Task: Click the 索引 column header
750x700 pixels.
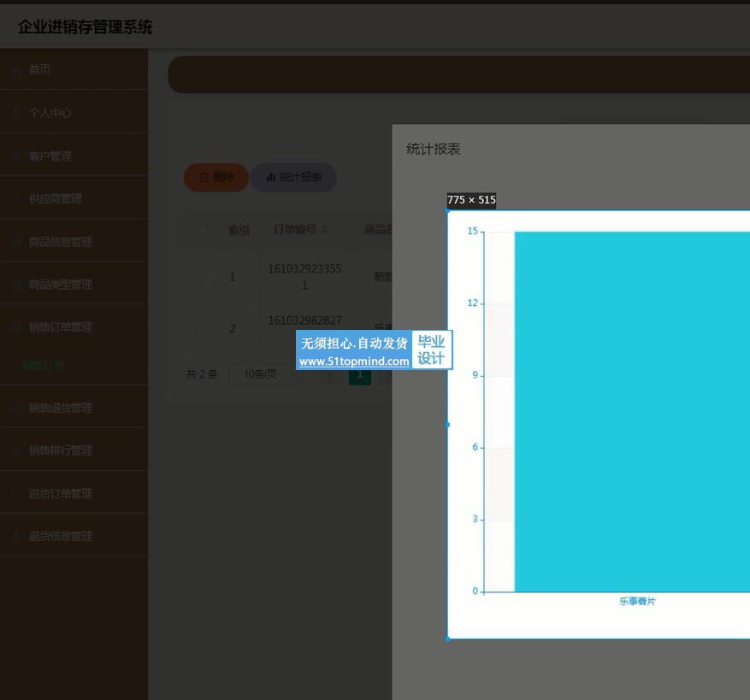Action: (239, 231)
